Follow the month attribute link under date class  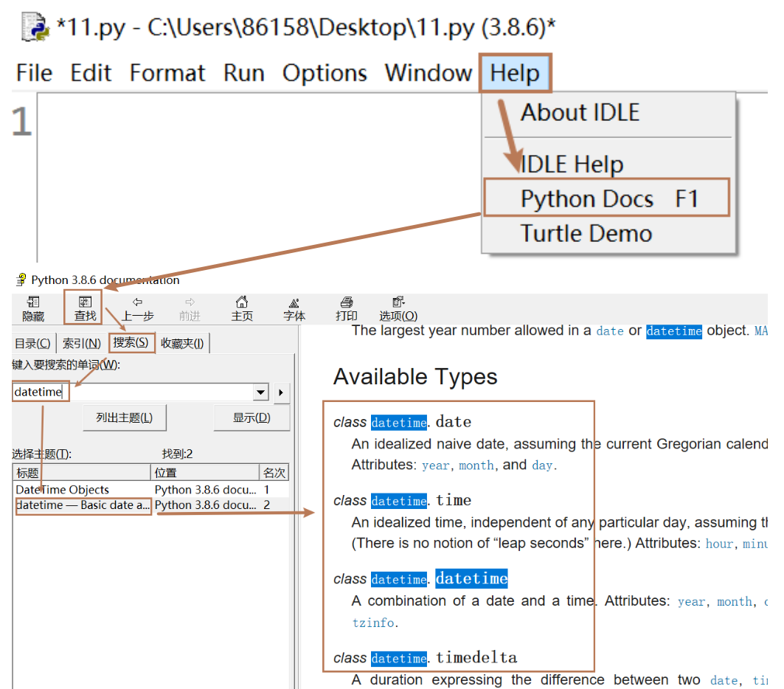(476, 465)
